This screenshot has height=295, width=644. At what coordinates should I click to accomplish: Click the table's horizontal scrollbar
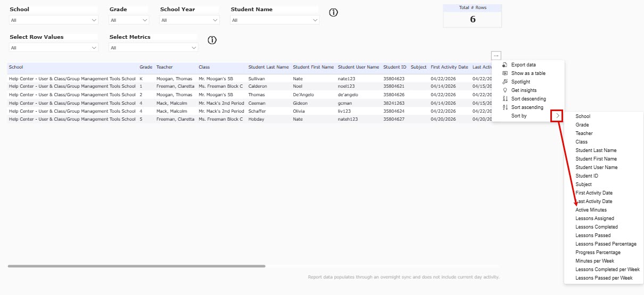pos(136,266)
